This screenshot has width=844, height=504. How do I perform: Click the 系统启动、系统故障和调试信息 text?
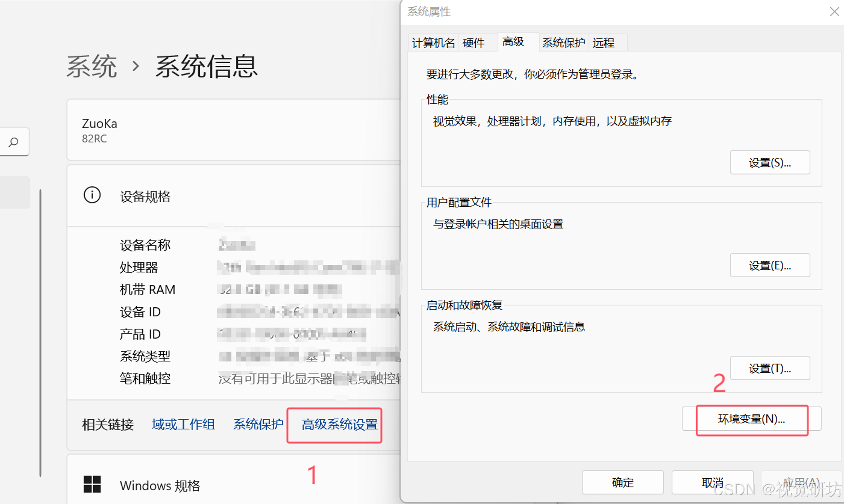509,327
